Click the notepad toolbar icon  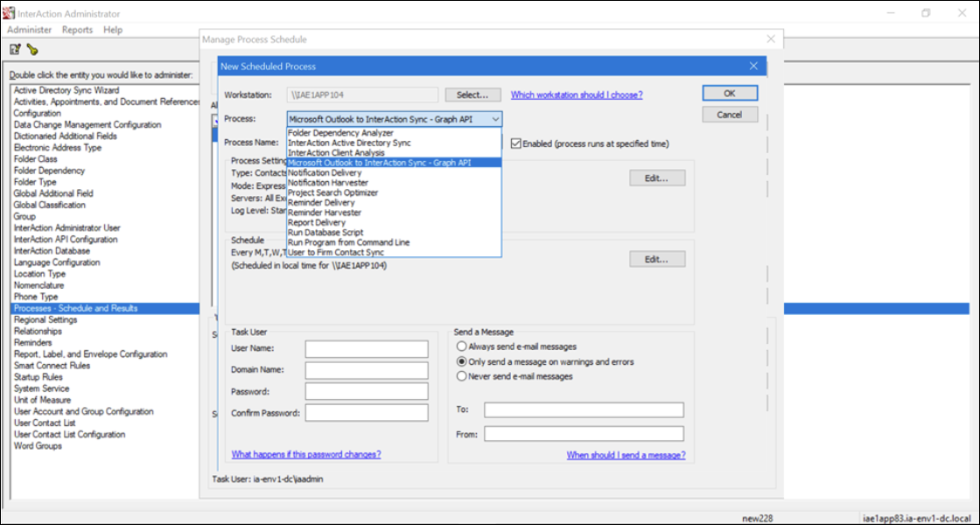tap(15, 49)
